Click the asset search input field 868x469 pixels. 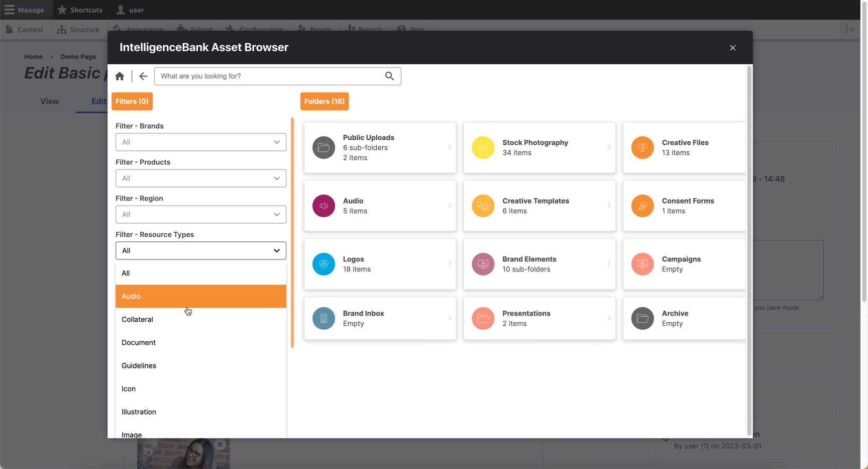pos(278,76)
